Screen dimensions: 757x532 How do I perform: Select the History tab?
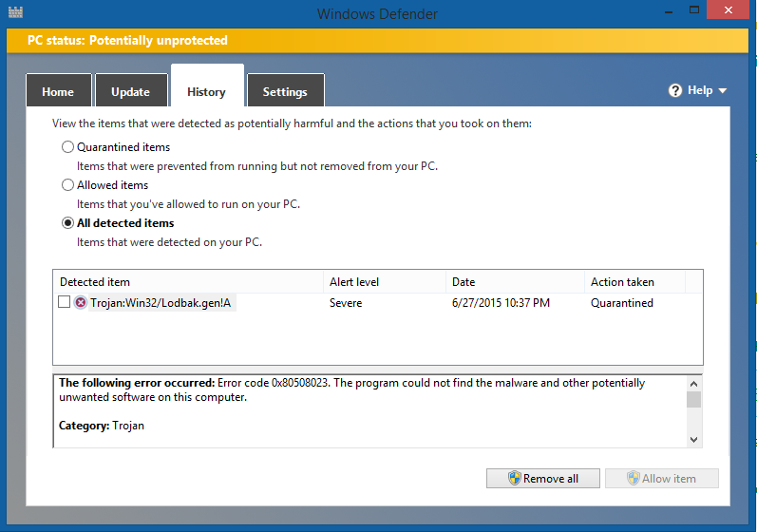click(x=207, y=85)
